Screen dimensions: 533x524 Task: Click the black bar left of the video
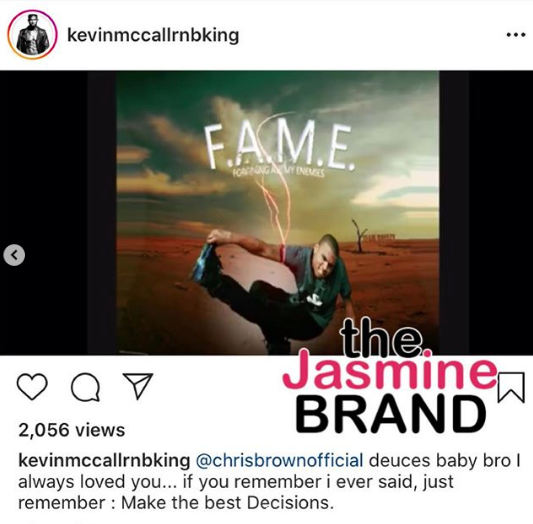(x=58, y=213)
